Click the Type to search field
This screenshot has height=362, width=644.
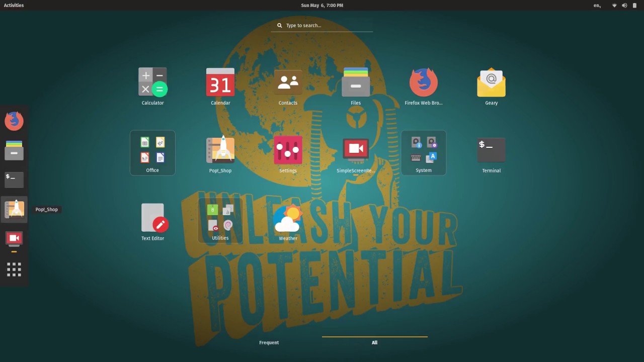click(x=322, y=25)
